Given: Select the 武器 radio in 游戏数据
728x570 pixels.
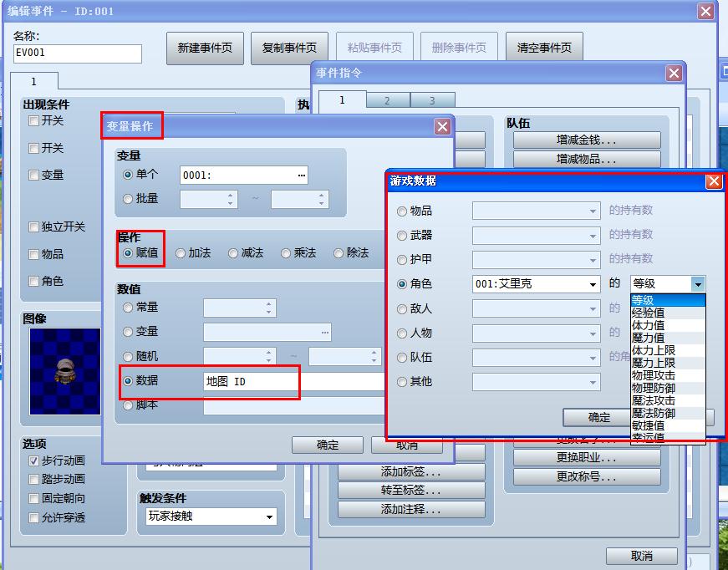Looking at the screenshot, I should pos(402,236).
